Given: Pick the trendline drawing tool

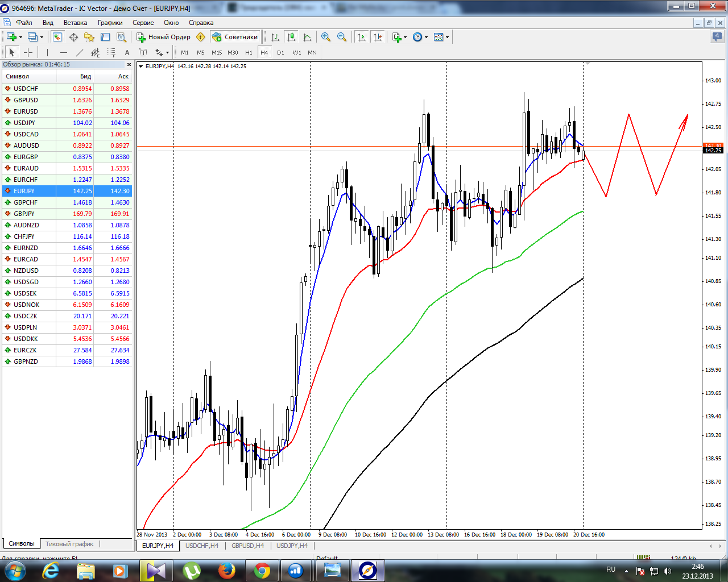Looking at the screenshot, I should pyautogui.click(x=80, y=52).
